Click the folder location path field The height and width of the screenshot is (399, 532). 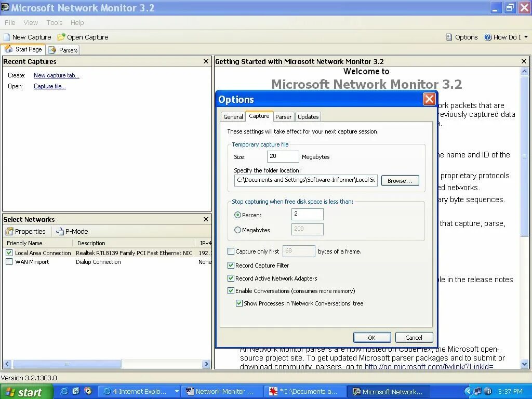click(x=305, y=180)
